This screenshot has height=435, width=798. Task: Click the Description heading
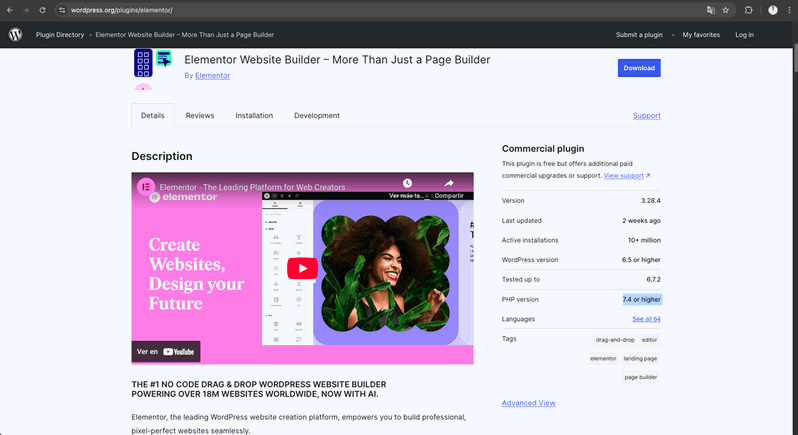coord(162,156)
